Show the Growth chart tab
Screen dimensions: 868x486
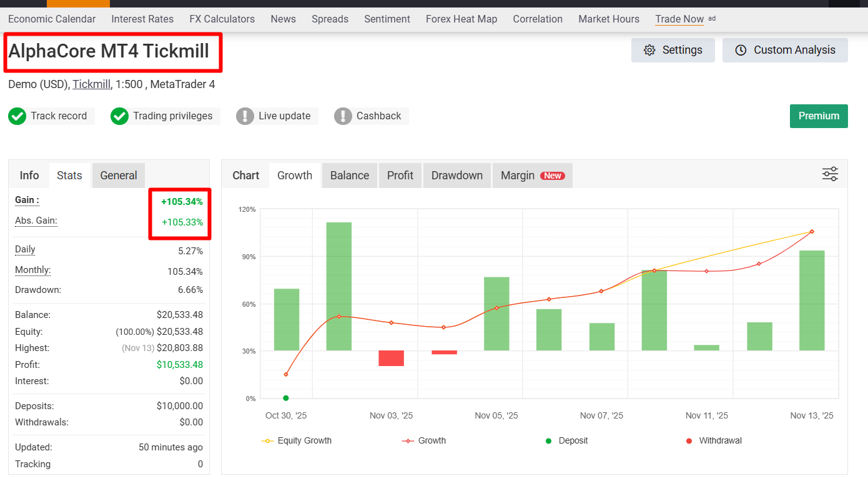click(x=295, y=176)
